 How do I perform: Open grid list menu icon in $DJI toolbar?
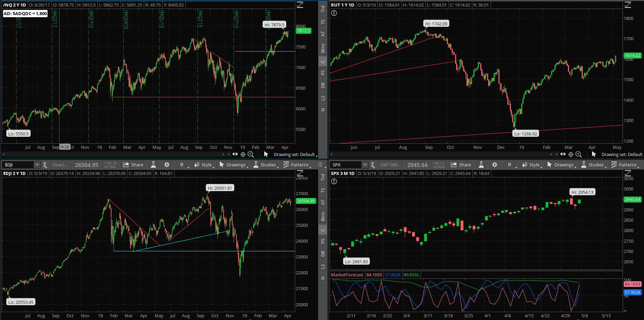coord(320,165)
